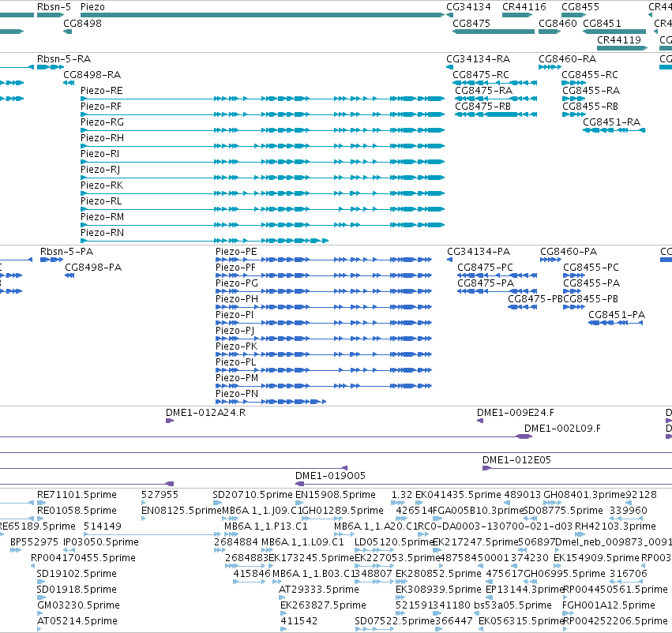The height and width of the screenshot is (633, 672).
Task: Click the Rbsn-5-RA transcript label
Action: (x=64, y=59)
